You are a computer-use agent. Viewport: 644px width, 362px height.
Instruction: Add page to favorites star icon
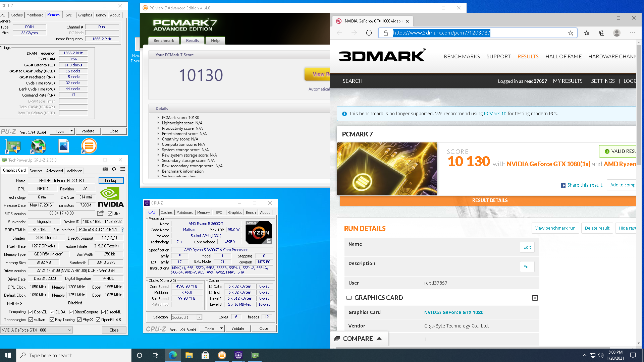pos(571,33)
